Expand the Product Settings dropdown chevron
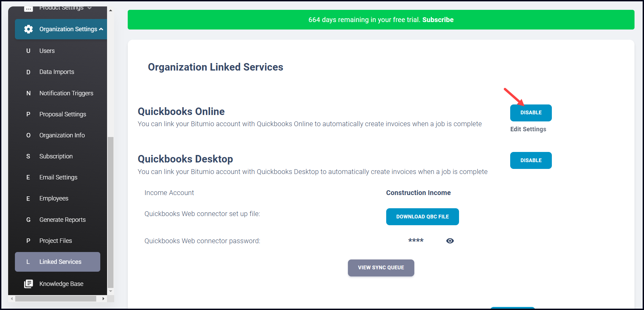This screenshot has height=310, width=644. click(x=89, y=8)
